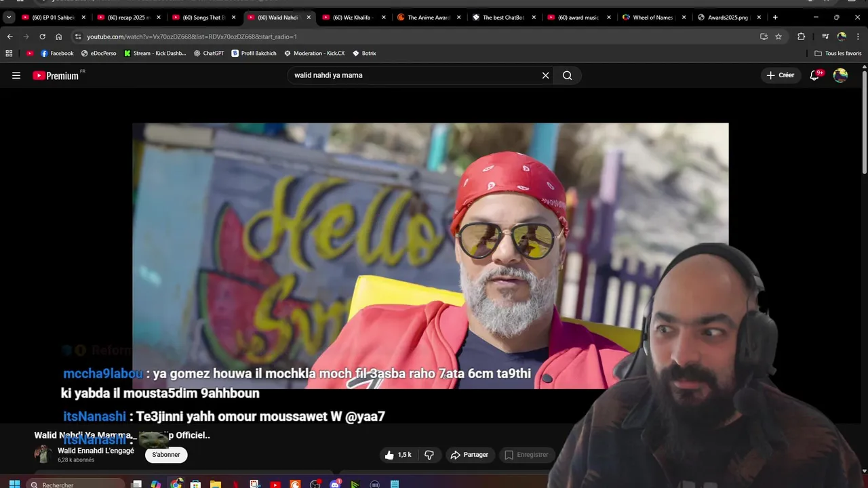The height and width of the screenshot is (488, 868).
Task: Switch to Songs That tab
Action: click(204, 17)
